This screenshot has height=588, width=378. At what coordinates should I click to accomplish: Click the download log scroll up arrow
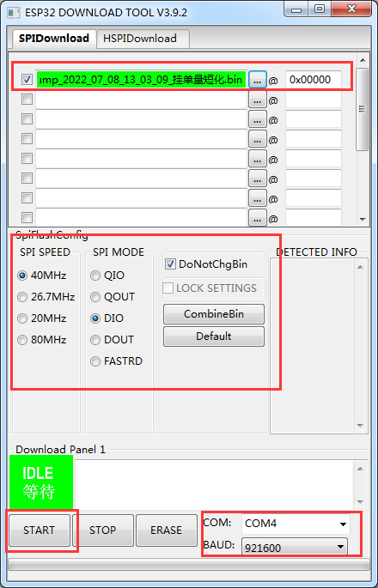pos(360,469)
